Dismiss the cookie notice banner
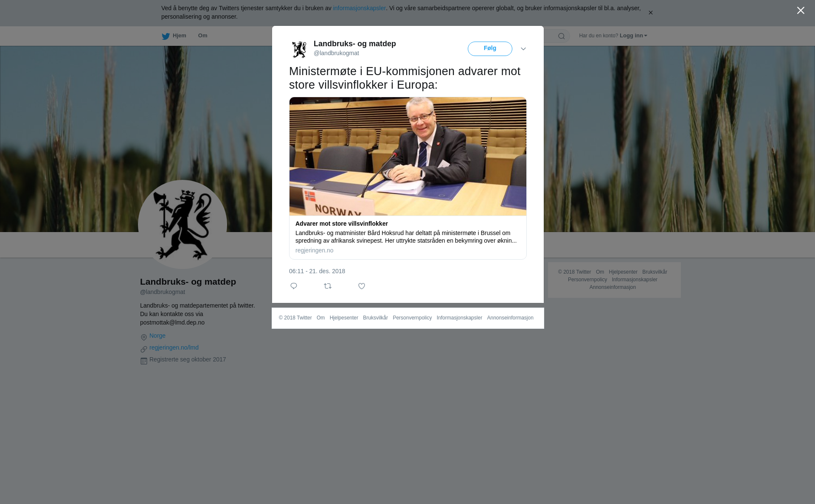Viewport: 815px width, 504px height. [650, 13]
